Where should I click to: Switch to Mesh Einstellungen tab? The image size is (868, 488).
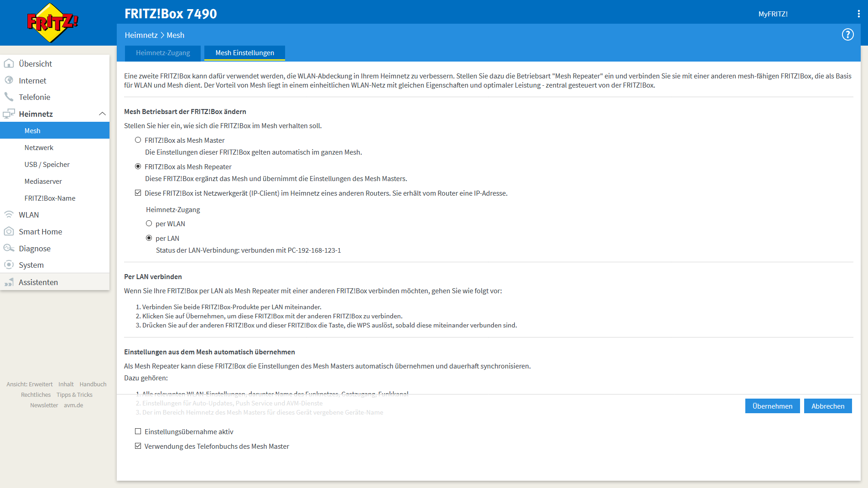[244, 53]
